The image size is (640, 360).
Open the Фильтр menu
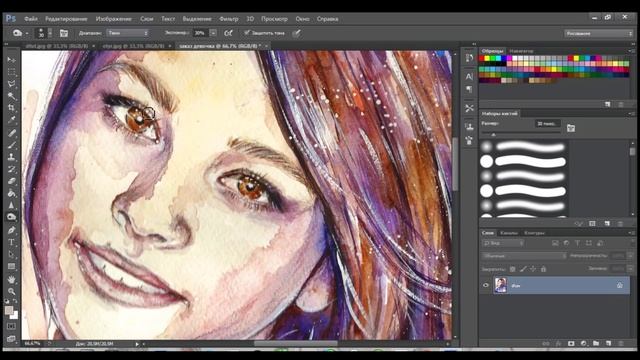point(229,19)
